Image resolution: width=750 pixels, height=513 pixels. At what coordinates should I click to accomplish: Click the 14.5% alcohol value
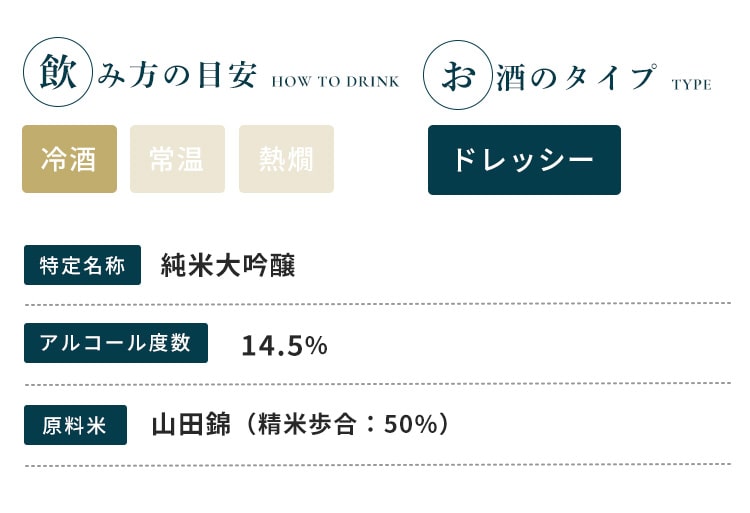(284, 345)
